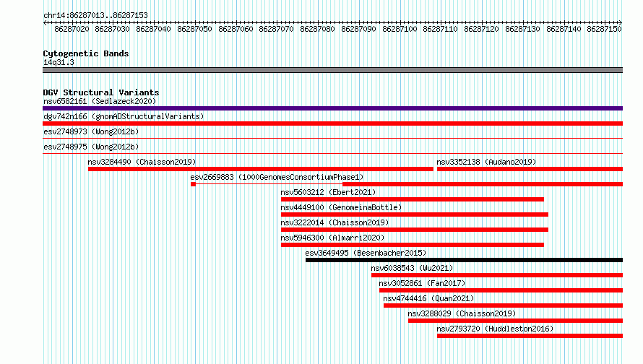Viewport: 643px width, 364px height.
Task: Click the red bar under nsv6038543
Action: [x=497, y=275]
